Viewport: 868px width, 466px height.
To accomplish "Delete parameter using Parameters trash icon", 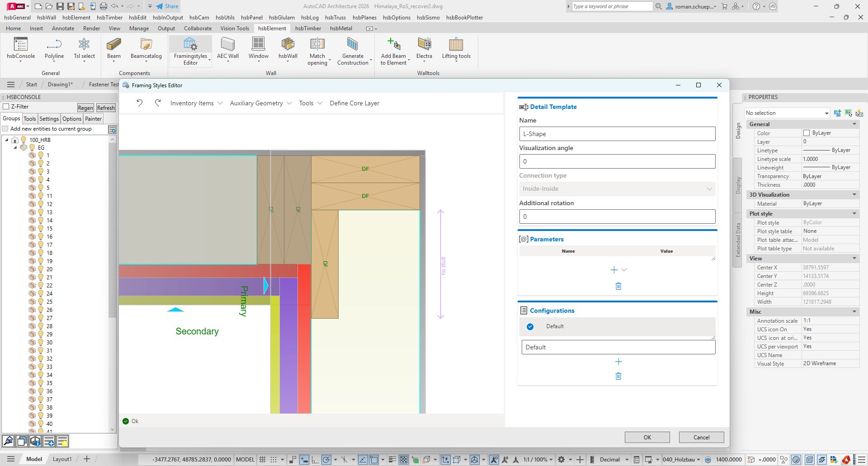I will tap(618, 286).
